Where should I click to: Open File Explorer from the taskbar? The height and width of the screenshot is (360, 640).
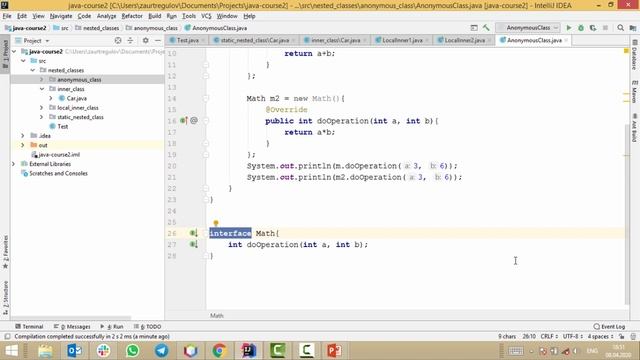point(45,351)
